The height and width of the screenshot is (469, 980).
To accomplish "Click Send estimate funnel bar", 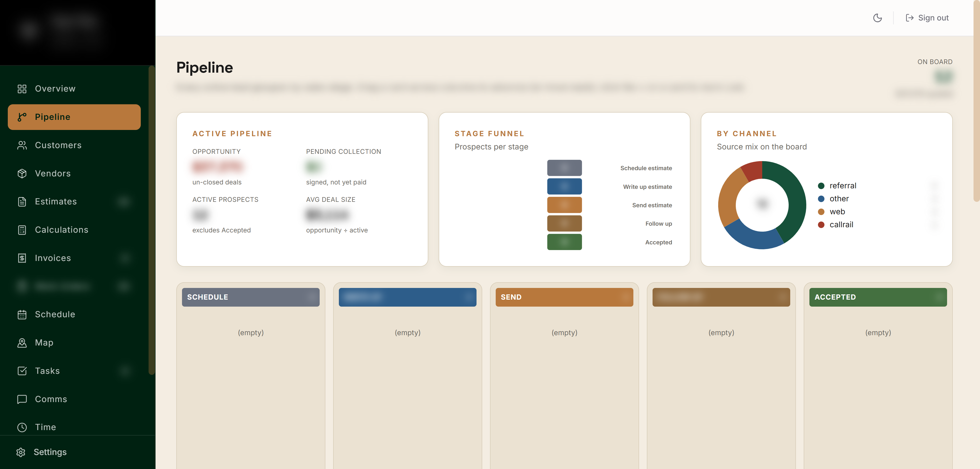I will point(564,205).
